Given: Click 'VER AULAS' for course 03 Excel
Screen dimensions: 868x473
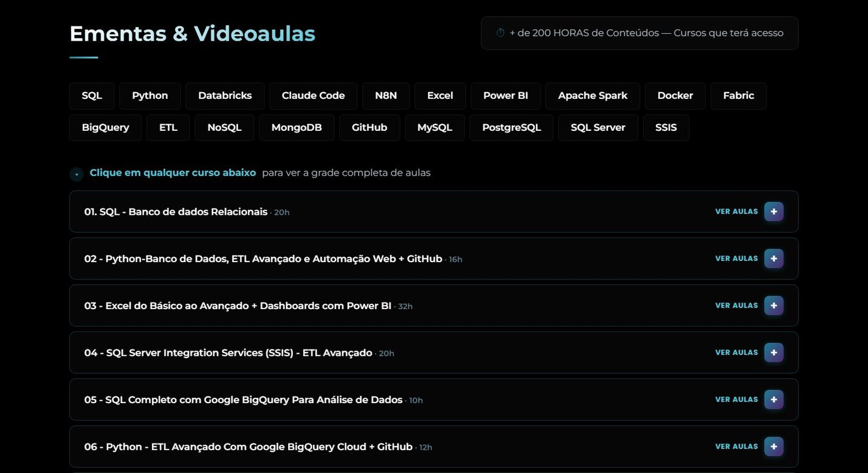Looking at the screenshot, I should pos(737,305).
